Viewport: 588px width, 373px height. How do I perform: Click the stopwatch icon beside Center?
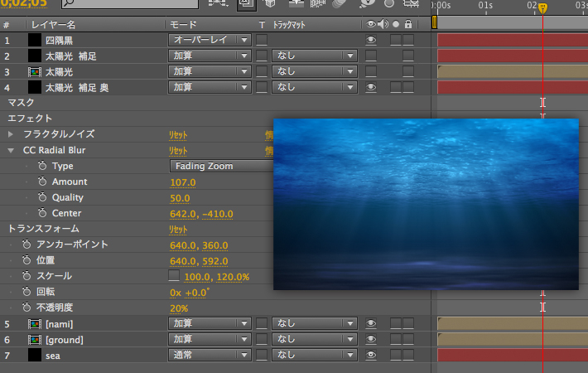point(41,214)
